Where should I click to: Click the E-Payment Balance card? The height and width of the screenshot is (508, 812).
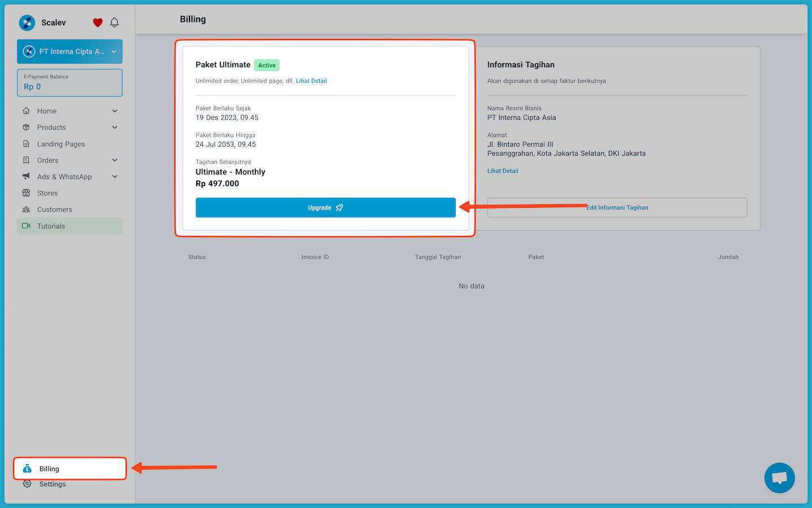tap(69, 82)
